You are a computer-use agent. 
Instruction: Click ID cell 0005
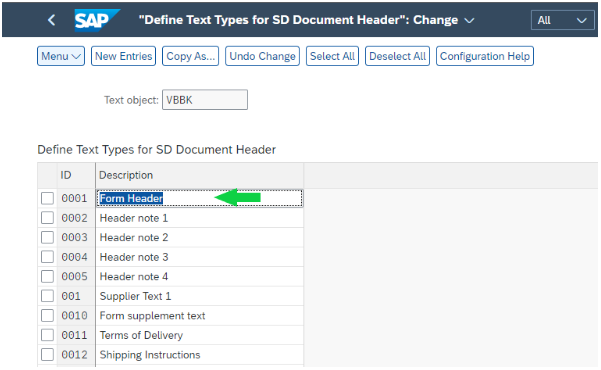pos(76,277)
